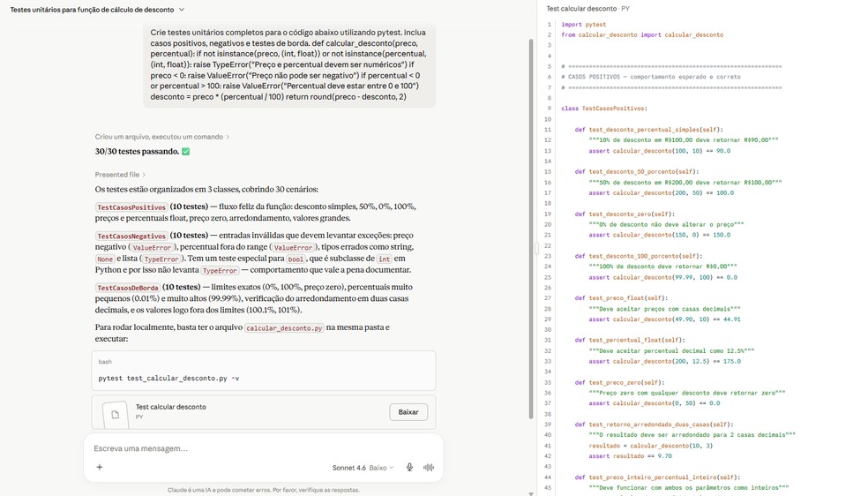
Task: Click the 'None' inline code tag
Action: tap(105, 259)
